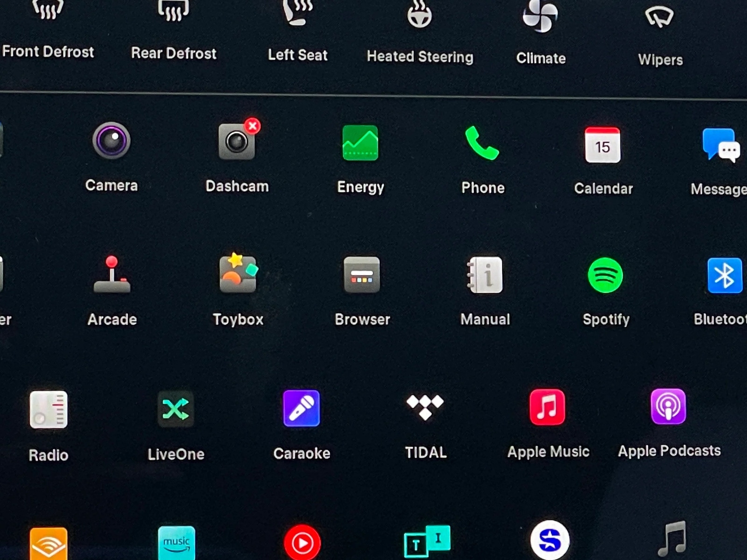Open Bluetooth settings app

coord(721,292)
